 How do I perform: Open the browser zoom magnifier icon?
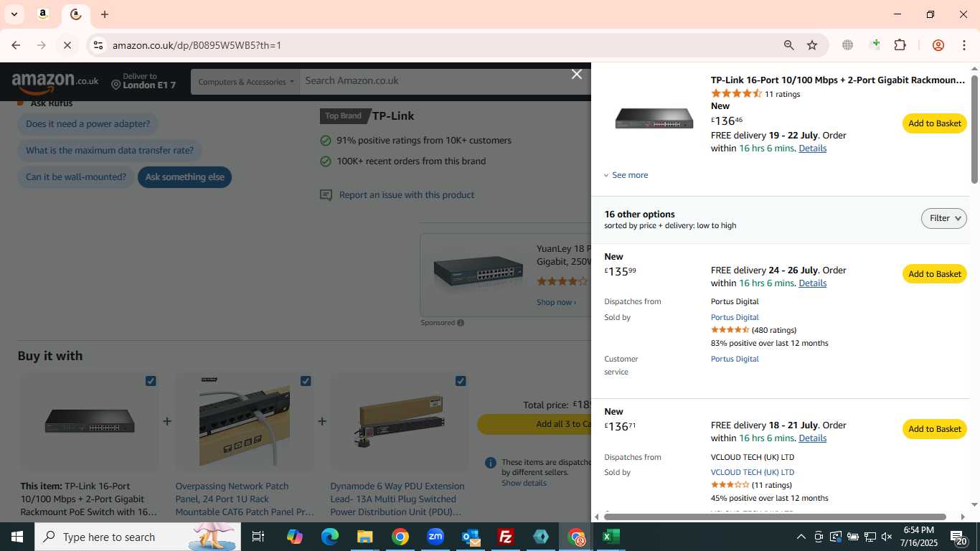[789, 45]
